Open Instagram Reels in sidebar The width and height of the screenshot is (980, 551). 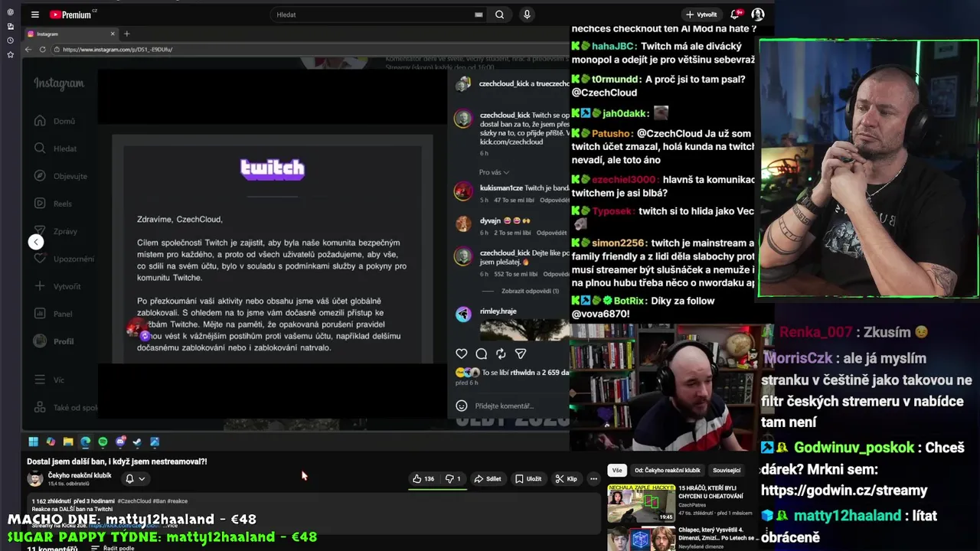(x=54, y=204)
